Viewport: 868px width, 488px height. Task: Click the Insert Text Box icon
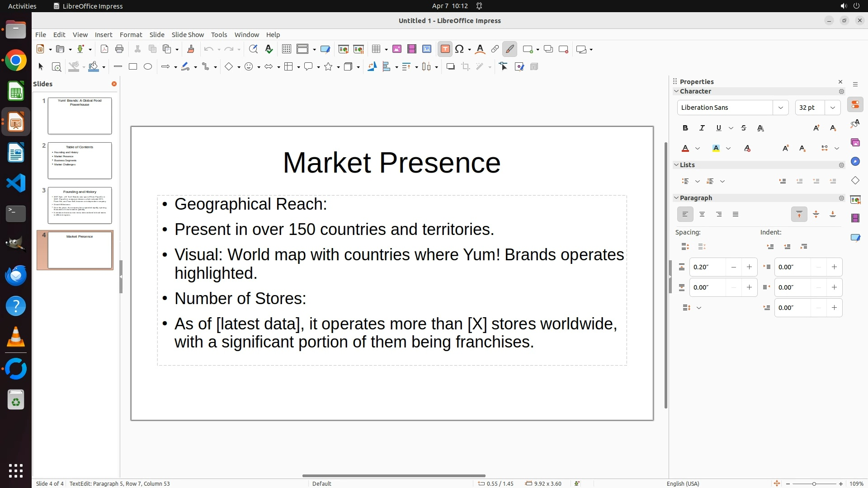coord(445,49)
